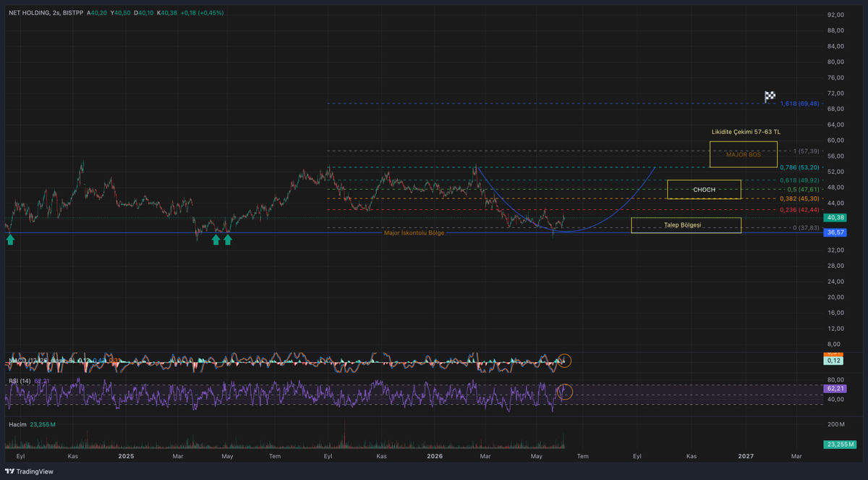Click the 72,00 price axis label
This screenshot has height=480, width=868.
[x=835, y=93]
